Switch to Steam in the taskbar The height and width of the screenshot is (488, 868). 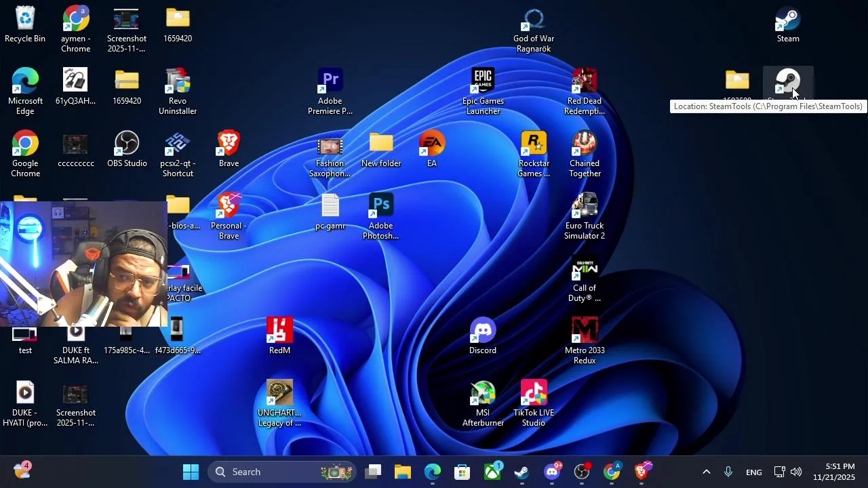coord(522,472)
